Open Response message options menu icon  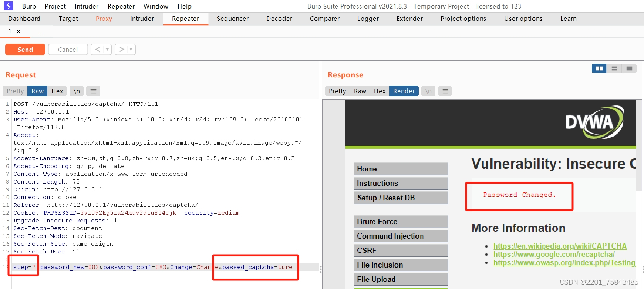445,91
